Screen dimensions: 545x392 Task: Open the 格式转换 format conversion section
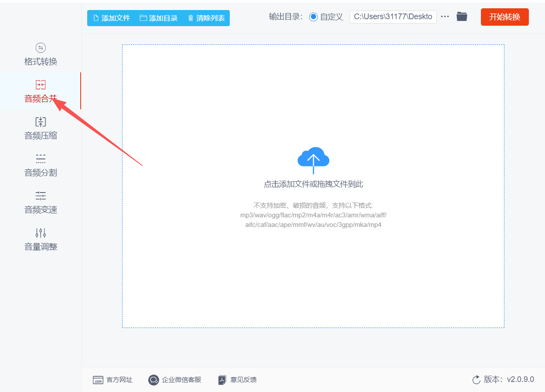[x=41, y=54]
